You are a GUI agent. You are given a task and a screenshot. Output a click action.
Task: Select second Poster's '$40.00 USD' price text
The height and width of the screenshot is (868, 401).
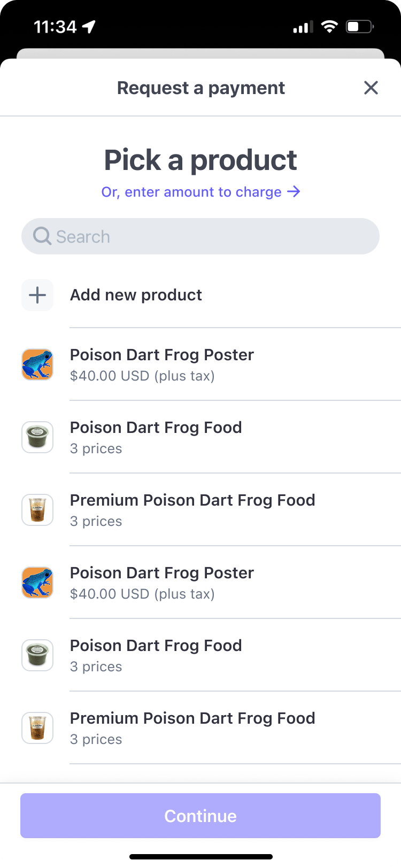click(142, 594)
